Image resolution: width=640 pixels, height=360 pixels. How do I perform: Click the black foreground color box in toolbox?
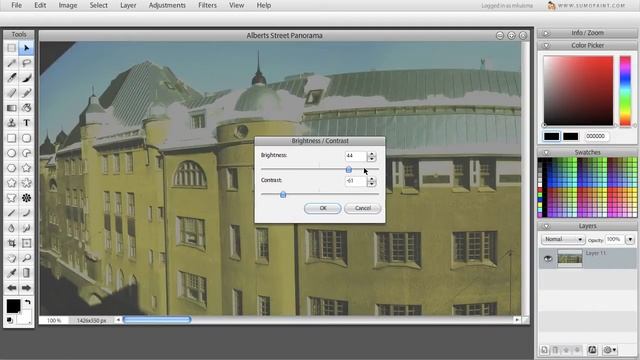click(x=13, y=306)
